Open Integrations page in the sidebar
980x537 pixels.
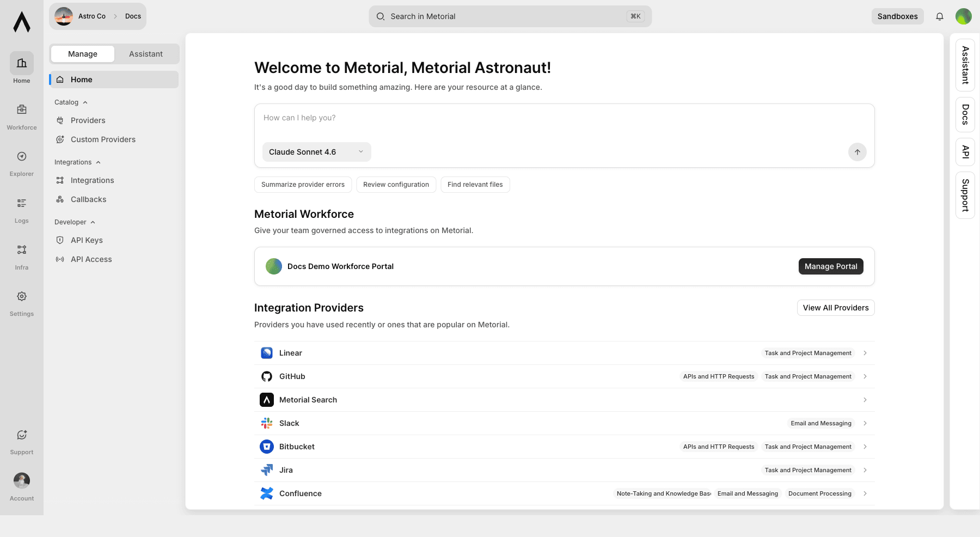click(114, 180)
